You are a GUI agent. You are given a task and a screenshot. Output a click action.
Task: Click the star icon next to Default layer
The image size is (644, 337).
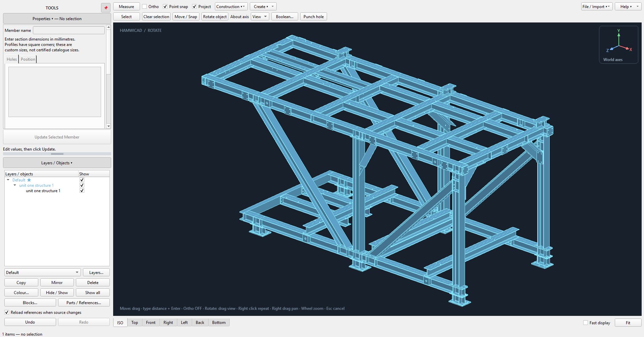(x=29, y=180)
